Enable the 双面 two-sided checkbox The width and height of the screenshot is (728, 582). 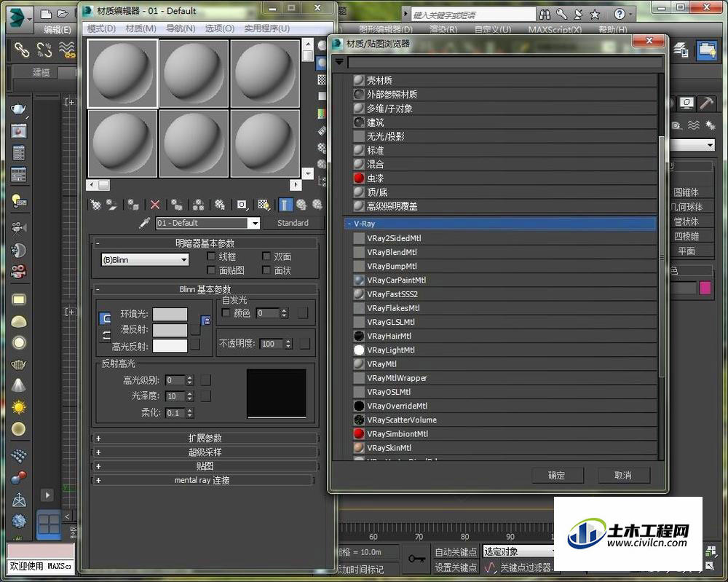point(266,256)
